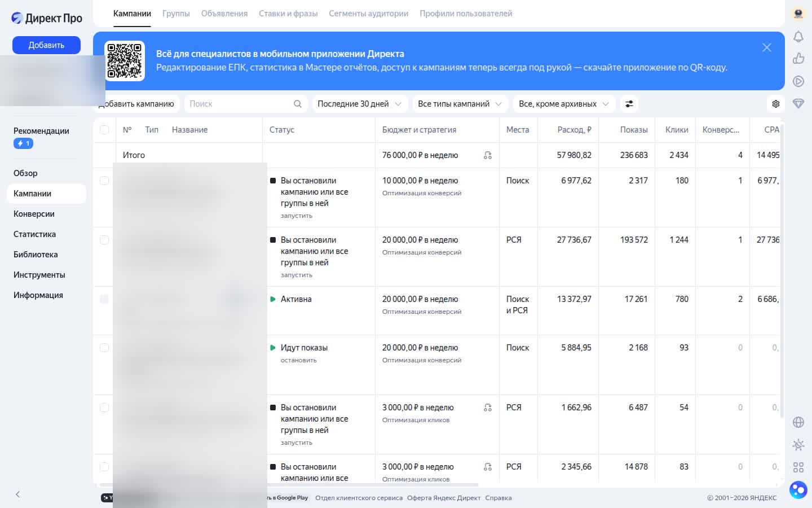The width and height of the screenshot is (812, 508).
Task: Check the campaign with spend 27 736,67
Action: click(x=104, y=240)
